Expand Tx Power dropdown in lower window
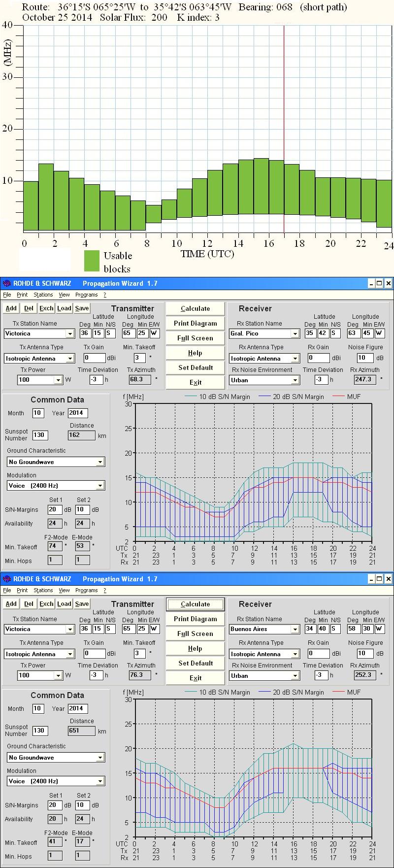Viewport: 394px width, 868px height. pyautogui.click(x=58, y=676)
